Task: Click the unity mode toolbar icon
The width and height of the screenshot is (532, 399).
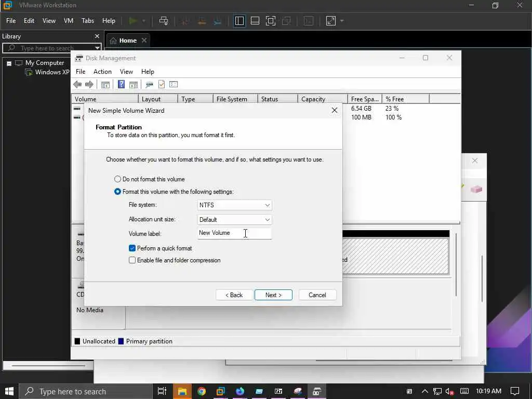Action: [x=286, y=21]
